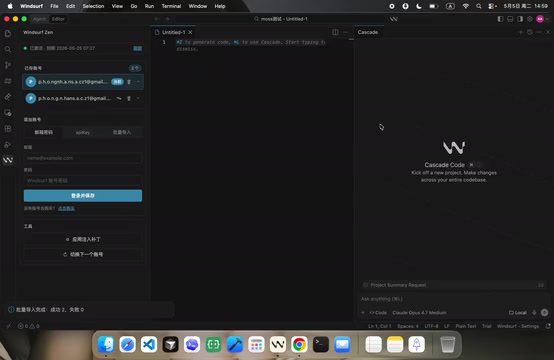This screenshot has width=554, height=360.
Task: Open Cascade conversation history clock icon
Action: coord(530,32)
